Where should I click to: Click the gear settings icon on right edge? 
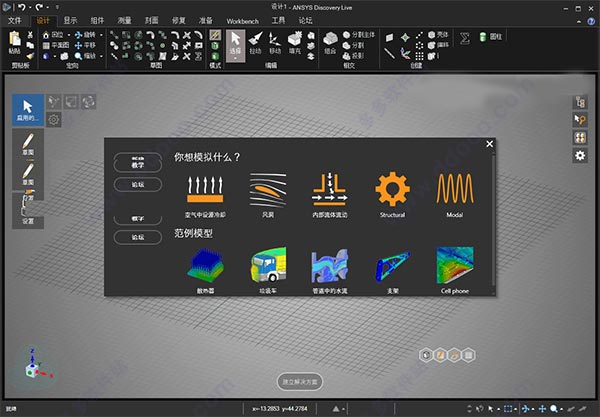pyautogui.click(x=580, y=155)
